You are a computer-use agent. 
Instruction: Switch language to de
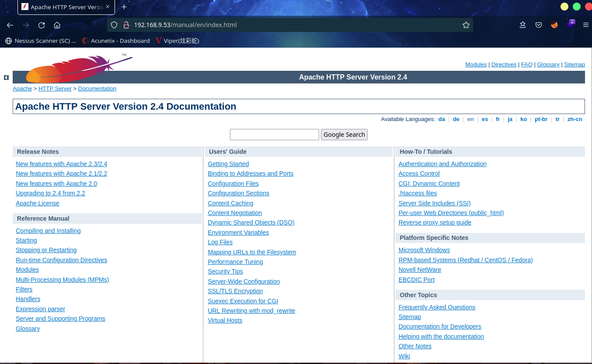coord(456,119)
